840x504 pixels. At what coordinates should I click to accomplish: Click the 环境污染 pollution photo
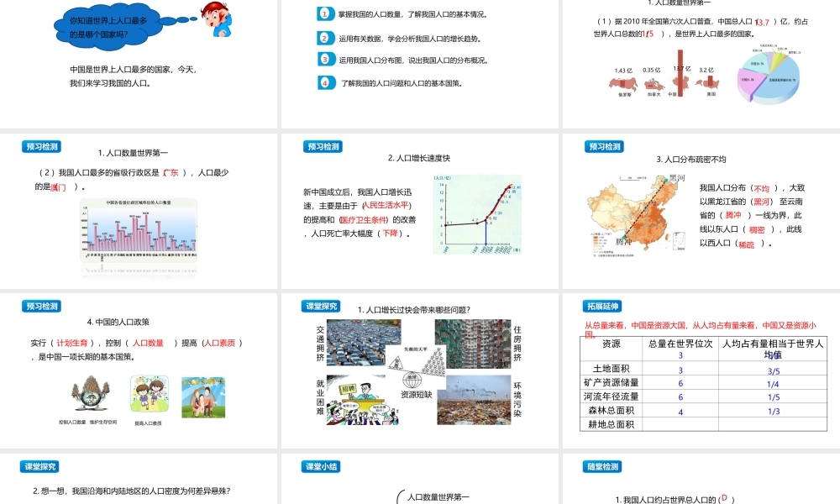point(474,400)
